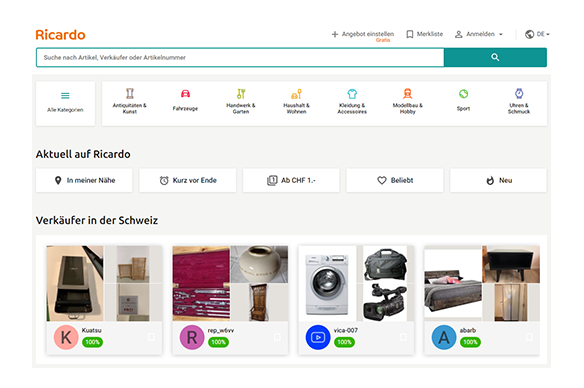The height and width of the screenshot is (388, 584).
Task: Select the Sport ball category icon
Action: click(463, 94)
